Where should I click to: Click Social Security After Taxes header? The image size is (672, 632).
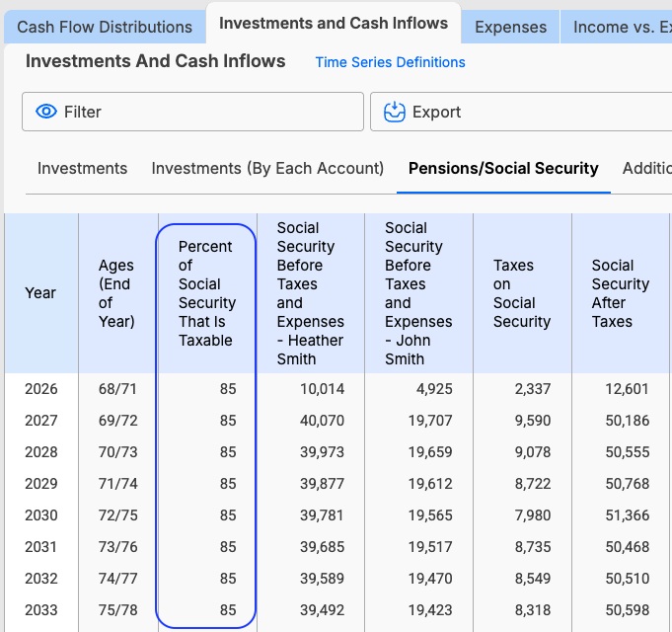click(620, 293)
